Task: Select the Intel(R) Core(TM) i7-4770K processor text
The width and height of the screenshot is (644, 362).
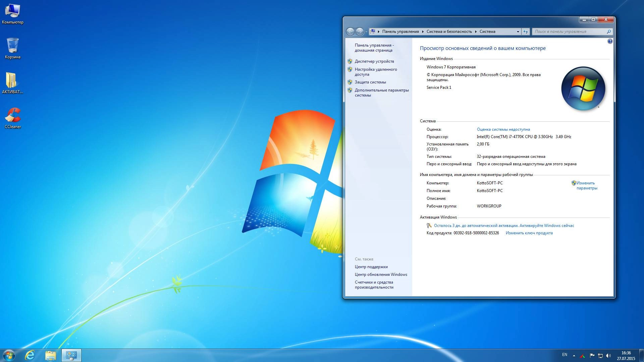Action: (524, 137)
